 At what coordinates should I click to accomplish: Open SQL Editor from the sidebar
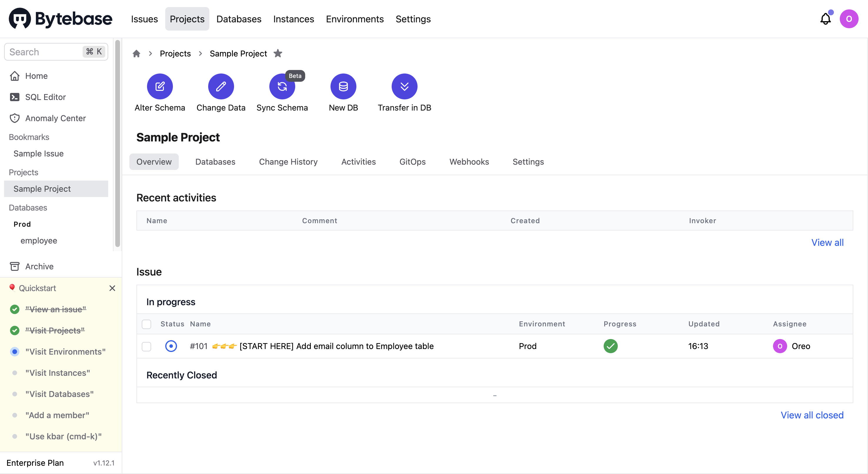(x=45, y=97)
